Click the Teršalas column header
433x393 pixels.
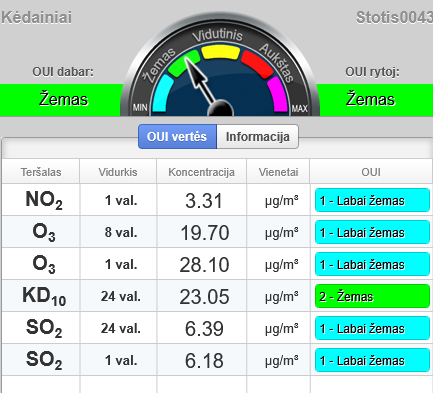point(41,172)
